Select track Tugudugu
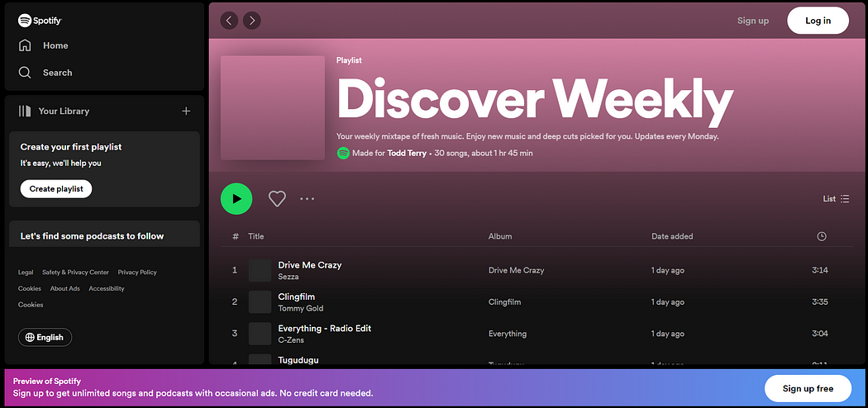 (x=298, y=360)
